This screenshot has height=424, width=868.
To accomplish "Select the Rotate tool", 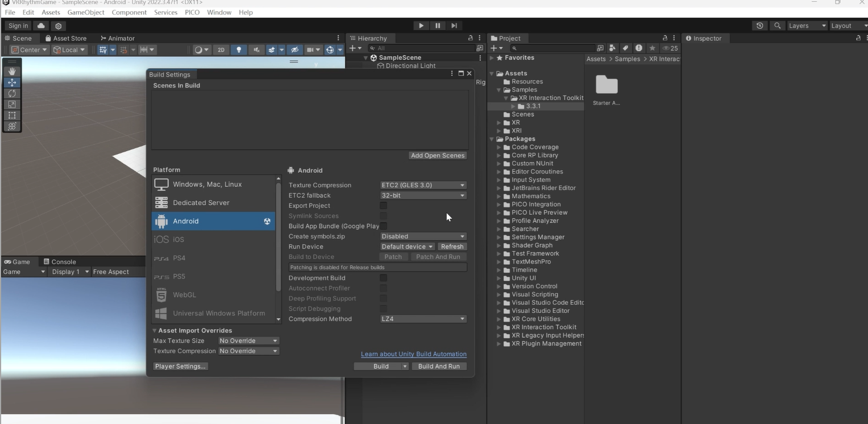I will (x=12, y=93).
